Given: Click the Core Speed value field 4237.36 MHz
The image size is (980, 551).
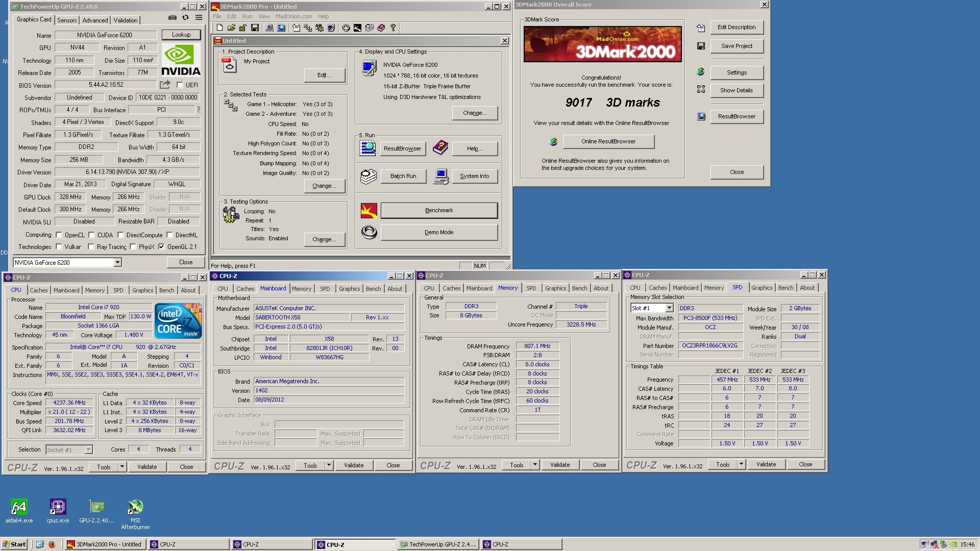Looking at the screenshot, I should [69, 403].
